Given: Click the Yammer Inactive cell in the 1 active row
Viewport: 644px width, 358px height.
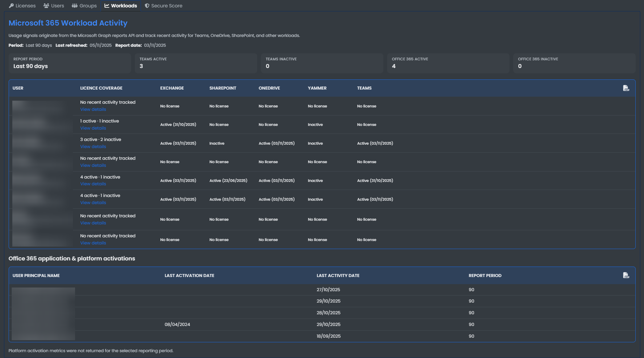Looking at the screenshot, I should 315,125.
